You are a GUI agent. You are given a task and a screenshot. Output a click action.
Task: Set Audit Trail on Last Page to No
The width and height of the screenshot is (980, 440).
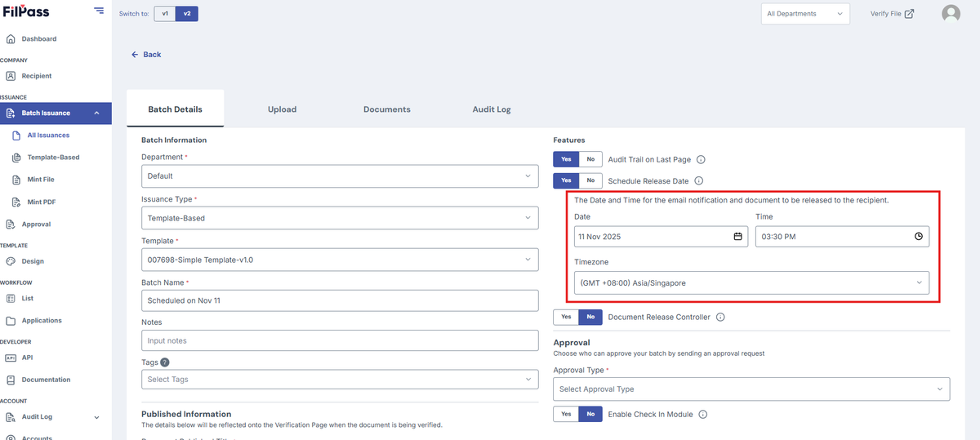(x=590, y=160)
